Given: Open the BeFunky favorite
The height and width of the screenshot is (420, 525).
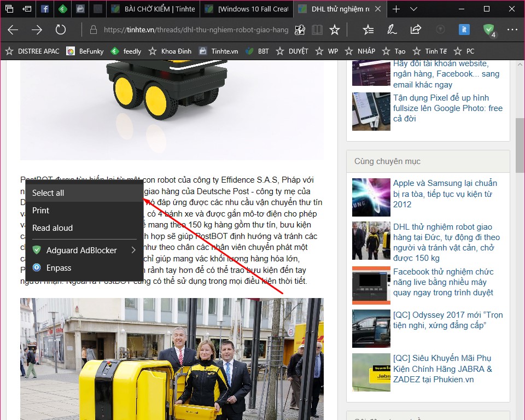Looking at the screenshot, I should click(x=85, y=51).
